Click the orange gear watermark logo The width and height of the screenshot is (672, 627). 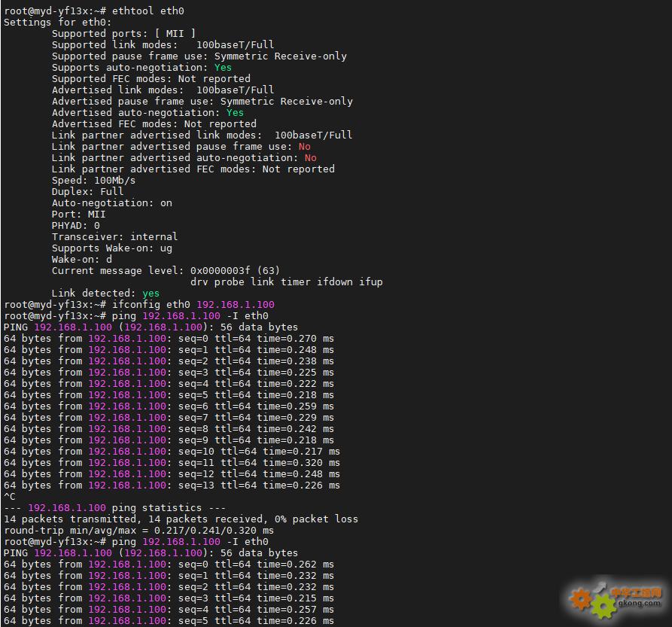(580, 598)
